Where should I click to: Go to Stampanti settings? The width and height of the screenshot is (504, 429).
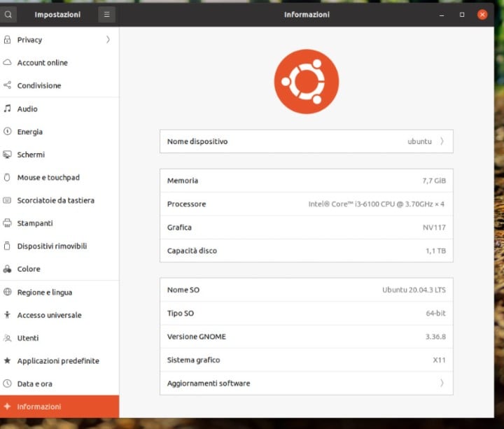[x=59, y=223]
